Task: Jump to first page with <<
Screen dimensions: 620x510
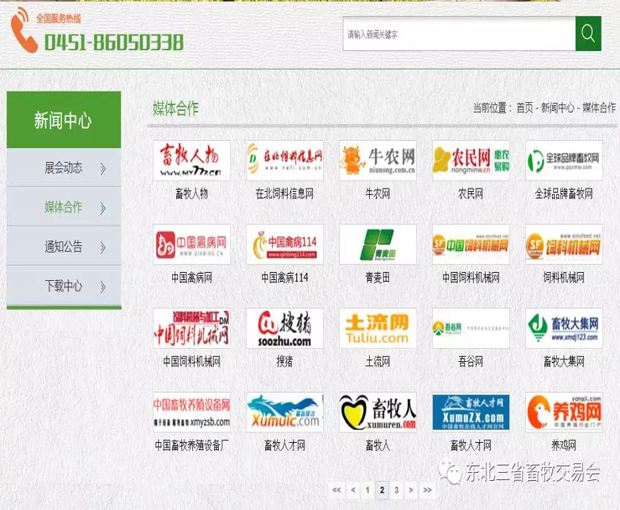Action: 337,490
